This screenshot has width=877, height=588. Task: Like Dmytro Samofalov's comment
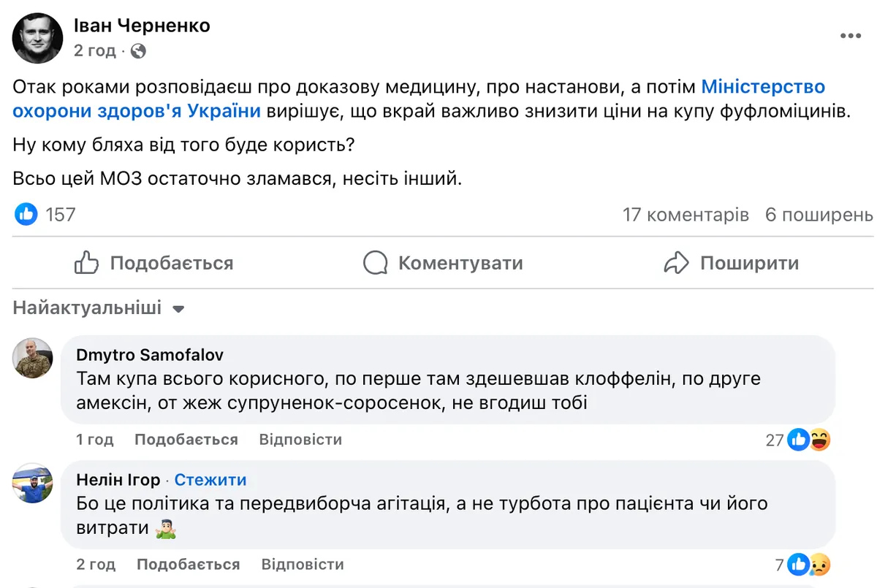tap(186, 439)
